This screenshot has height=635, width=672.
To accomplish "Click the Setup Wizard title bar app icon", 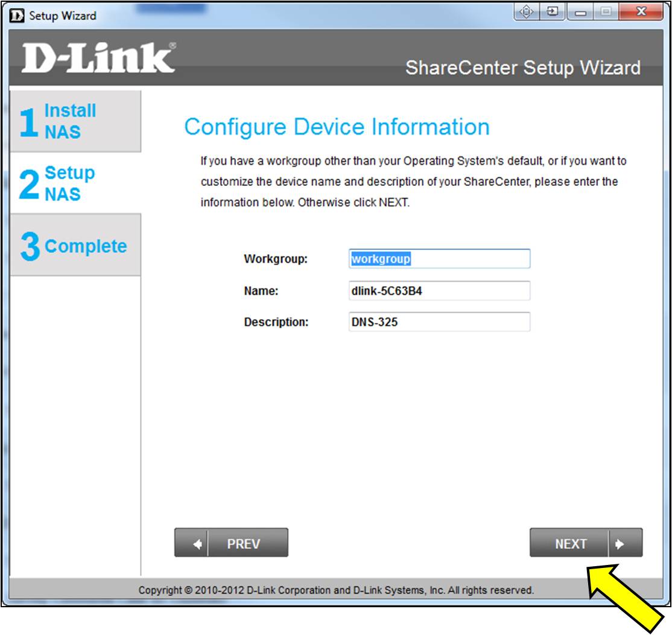I will (17, 16).
